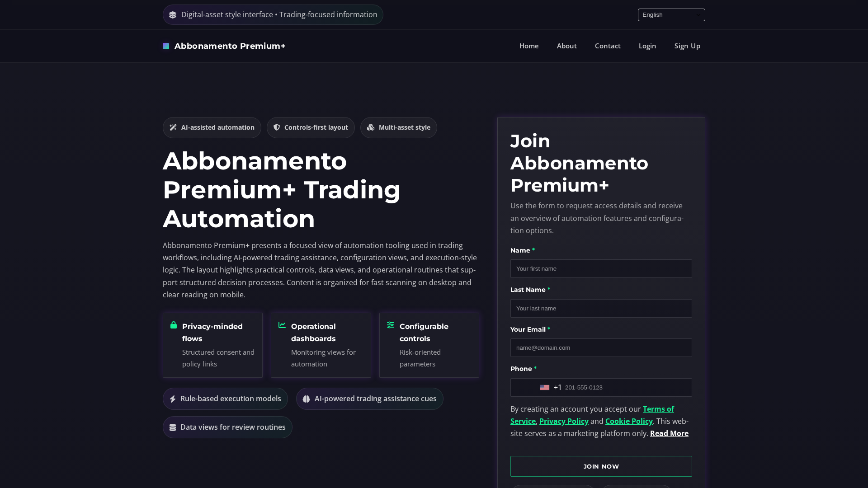Click the Privacy-minded flows card title
Viewport: 868px width, 488px height.
pos(212,333)
